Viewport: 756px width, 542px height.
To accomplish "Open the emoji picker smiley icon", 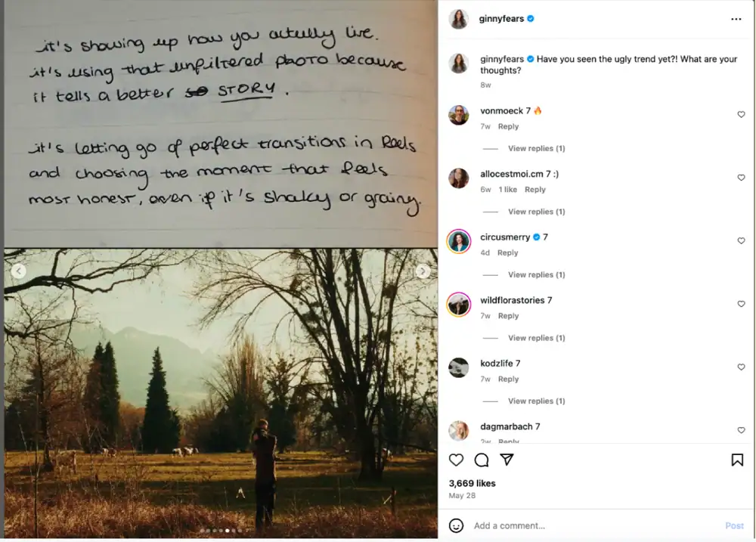I will (456, 525).
